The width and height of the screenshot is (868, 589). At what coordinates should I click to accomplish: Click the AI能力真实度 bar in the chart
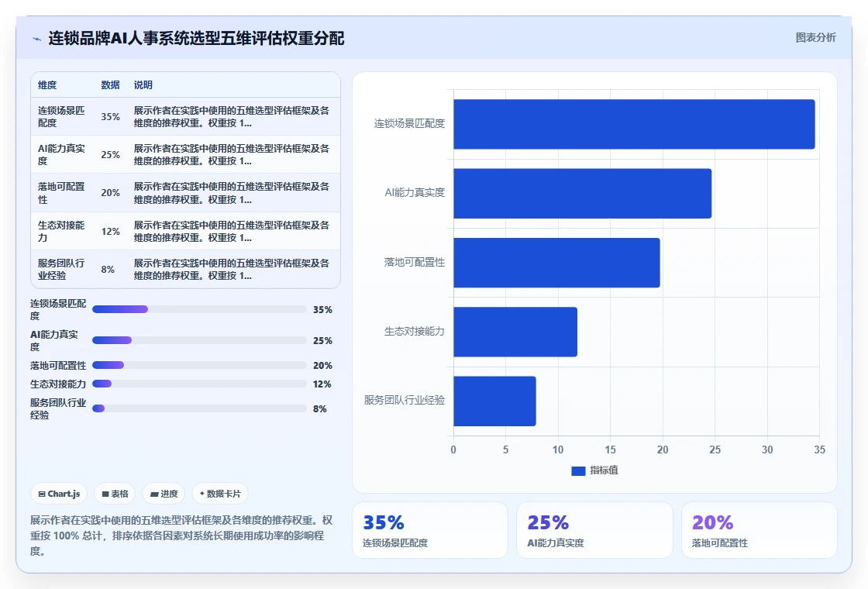582,193
